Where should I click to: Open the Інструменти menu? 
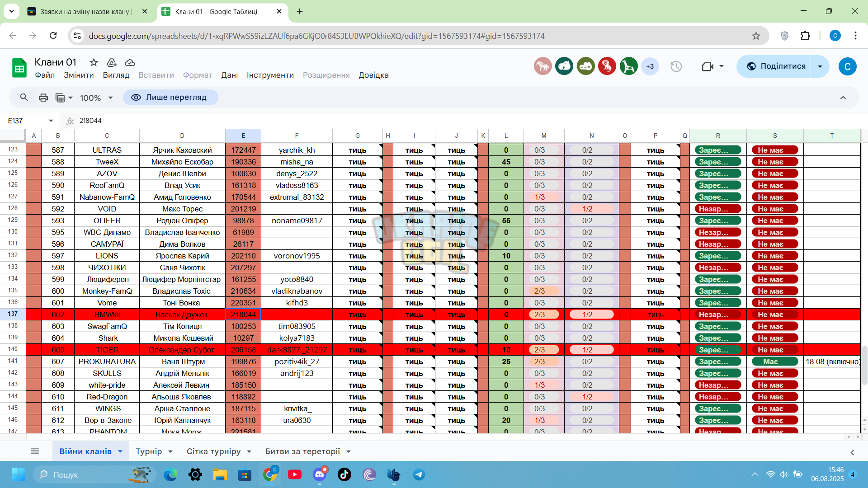(270, 75)
